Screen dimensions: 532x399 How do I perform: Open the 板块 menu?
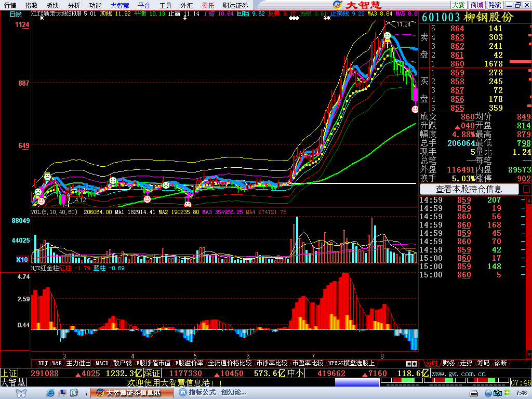point(52,5)
